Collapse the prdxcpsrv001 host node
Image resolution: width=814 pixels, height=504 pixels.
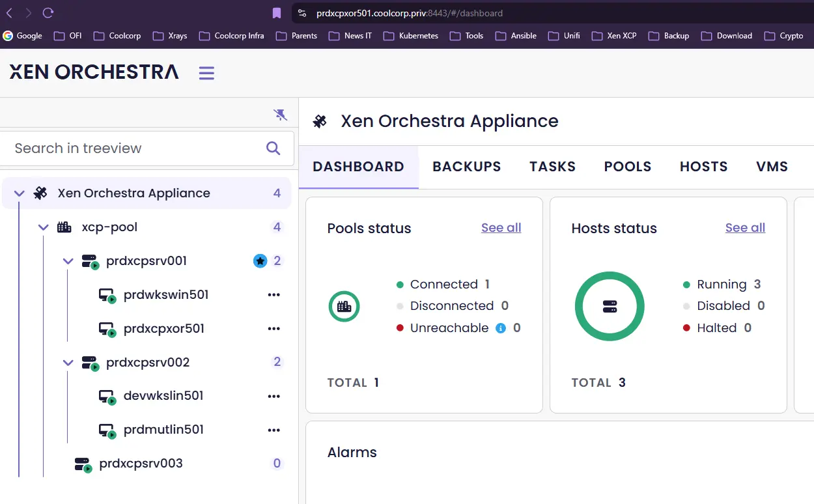tap(68, 261)
